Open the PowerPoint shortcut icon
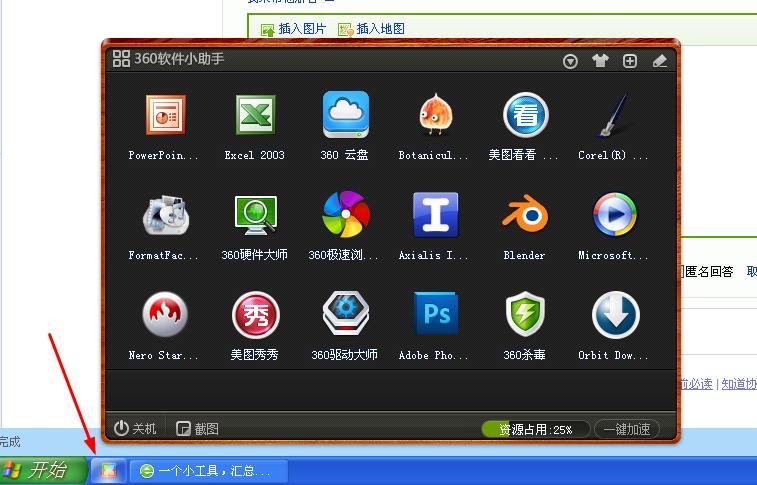Viewport: 757px width, 485px height. coord(165,115)
